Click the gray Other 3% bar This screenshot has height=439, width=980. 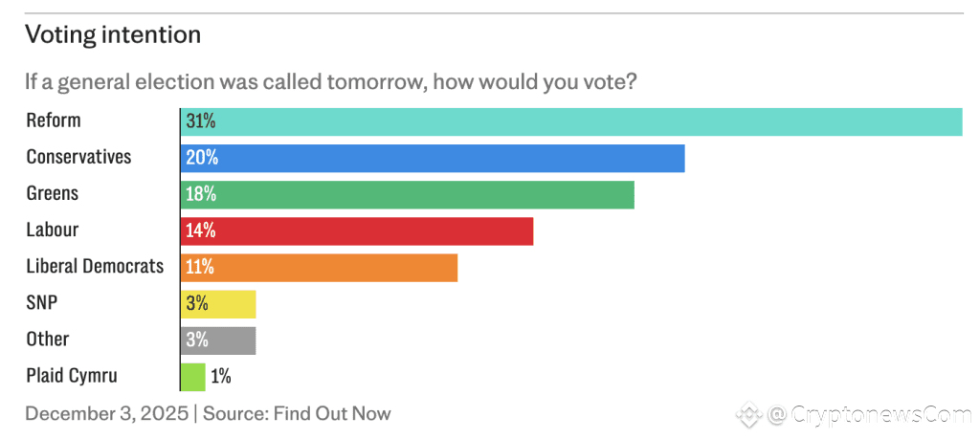point(218,340)
